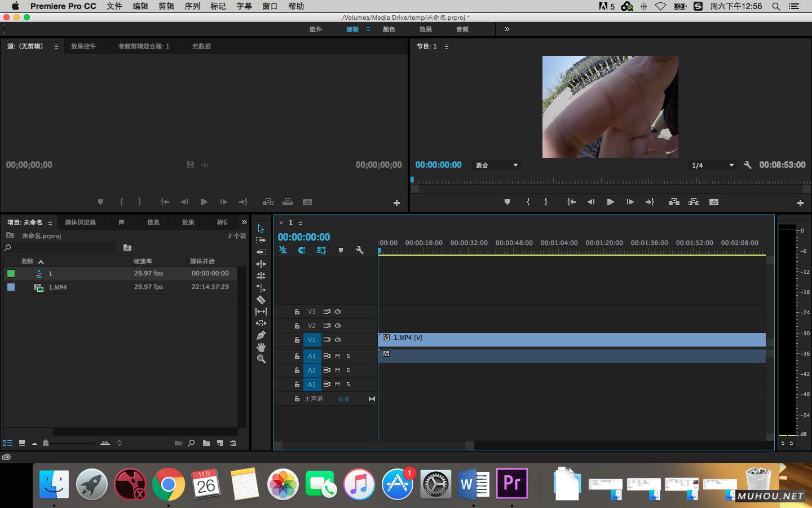Open playback resolution dropdown 1/4
The height and width of the screenshot is (508, 812).
[713, 165]
